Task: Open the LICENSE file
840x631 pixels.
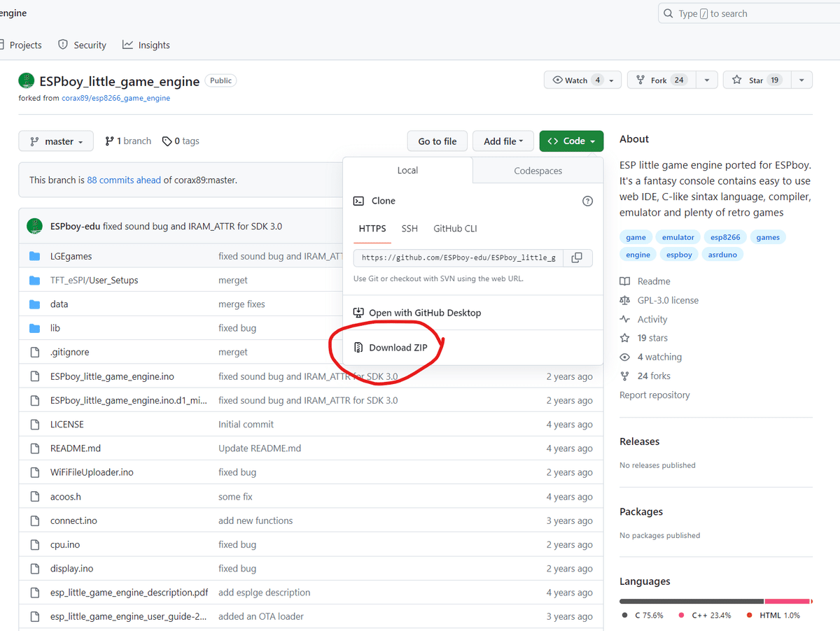Action: point(67,424)
